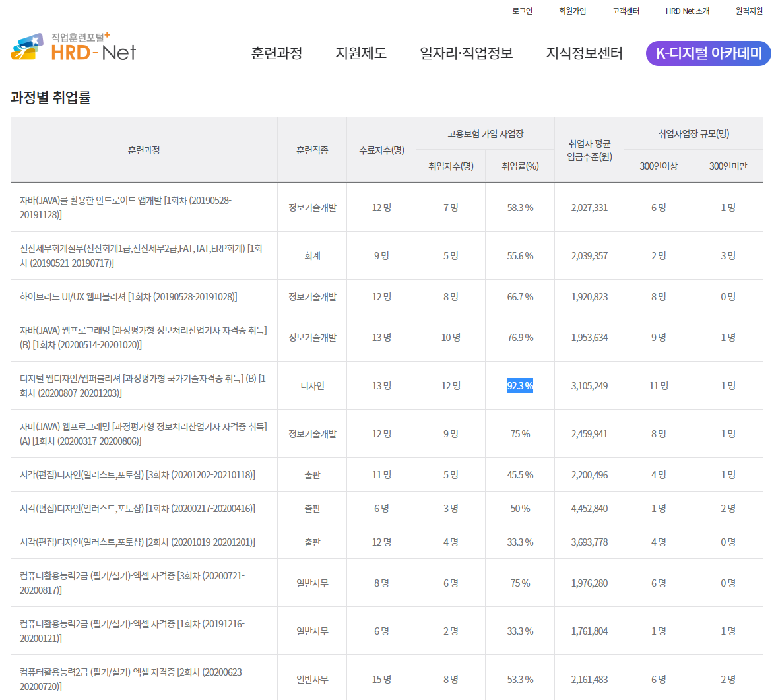Click the 11 명 large-company count cell
Image resolution: width=774 pixels, height=700 pixels.
pos(659,385)
